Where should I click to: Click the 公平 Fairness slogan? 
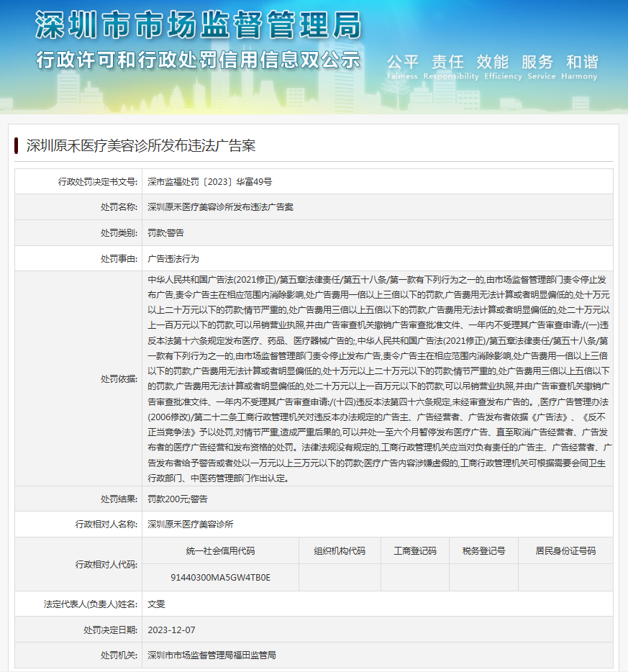[x=402, y=68]
